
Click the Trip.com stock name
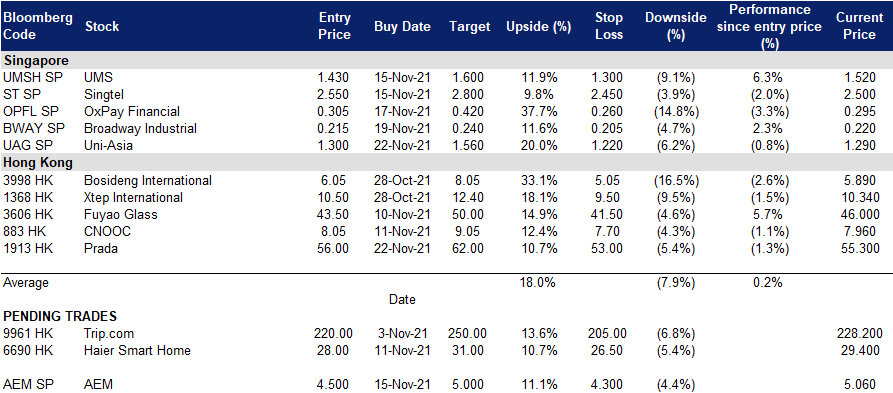point(109,333)
